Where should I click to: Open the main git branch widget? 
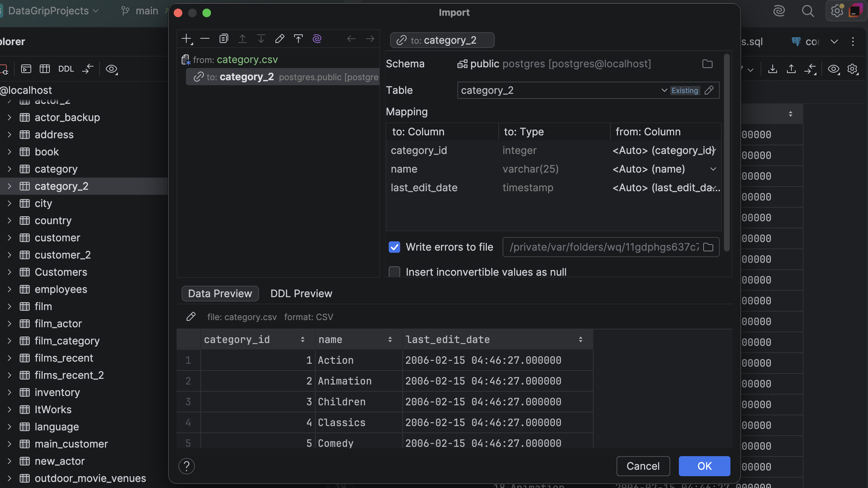point(140,11)
